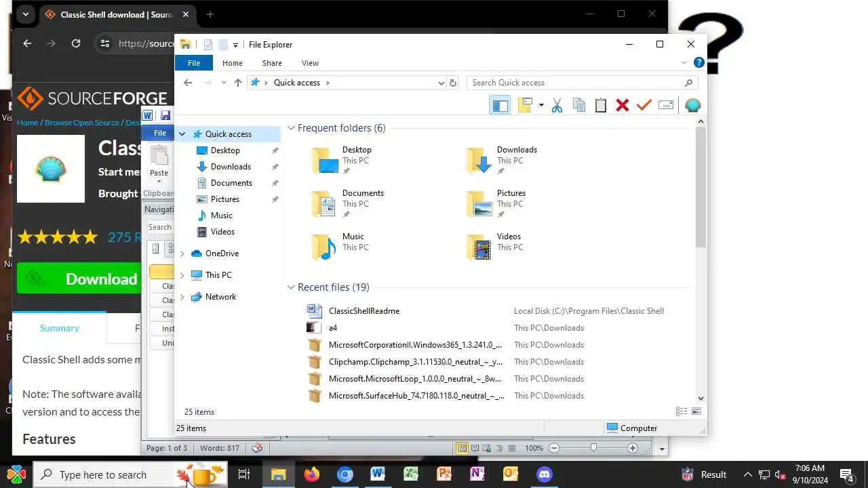Open the address bar history dropdown

[x=441, y=83]
